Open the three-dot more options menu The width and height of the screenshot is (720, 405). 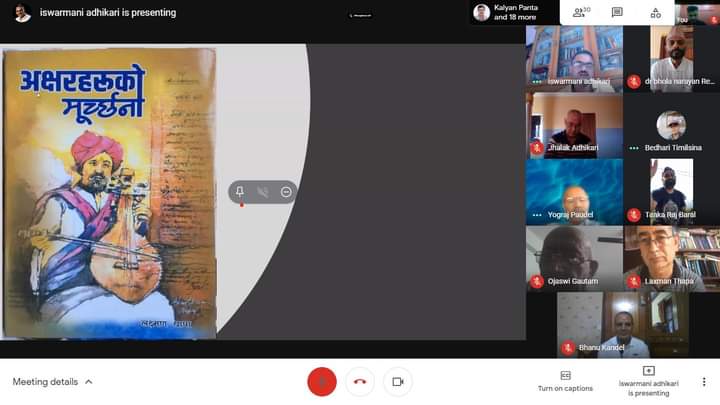(x=704, y=382)
